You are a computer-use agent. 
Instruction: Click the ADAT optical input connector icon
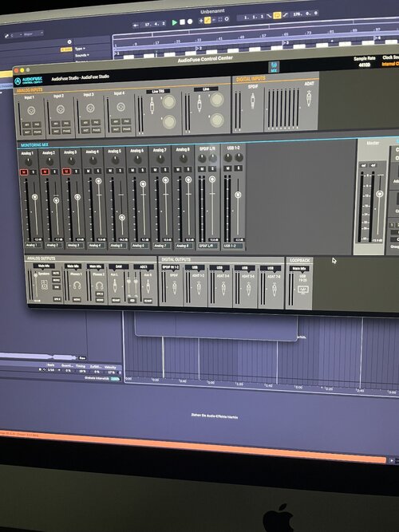point(309,99)
